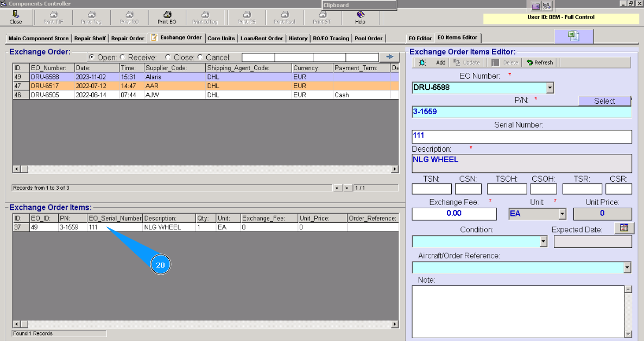Click the Add item icon button
This screenshot has width=644, height=342.
click(x=423, y=63)
